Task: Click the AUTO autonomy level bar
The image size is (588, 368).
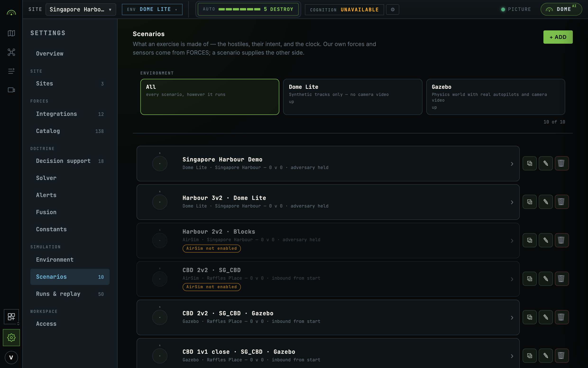Action: coord(239,9)
